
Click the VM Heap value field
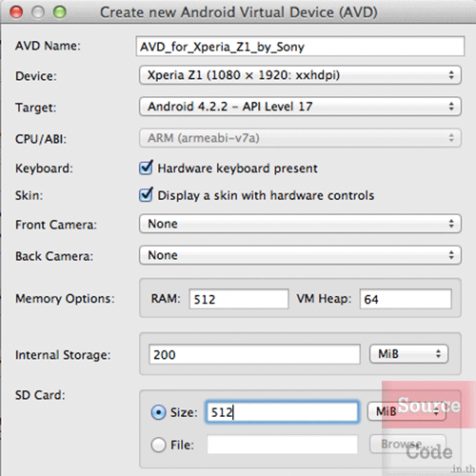[x=406, y=299]
